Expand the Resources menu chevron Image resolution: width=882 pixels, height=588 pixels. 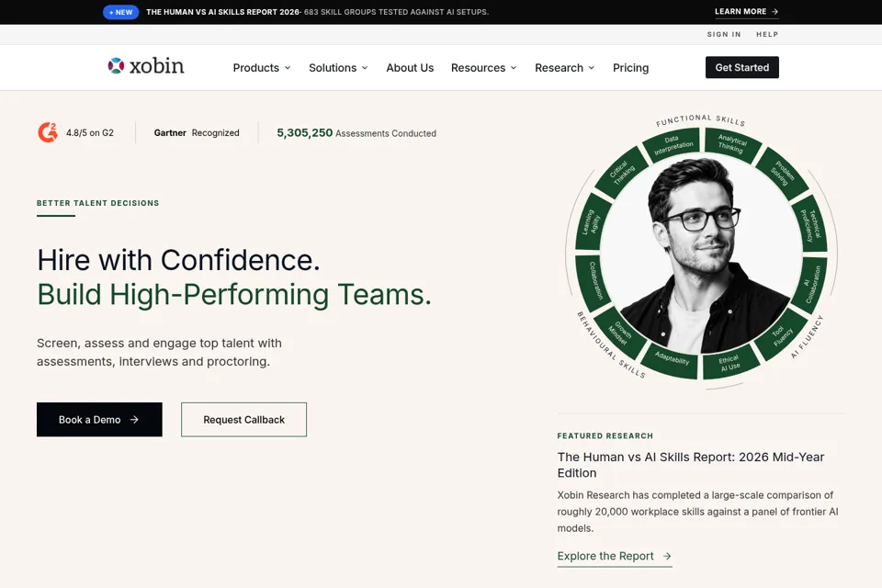pos(514,67)
